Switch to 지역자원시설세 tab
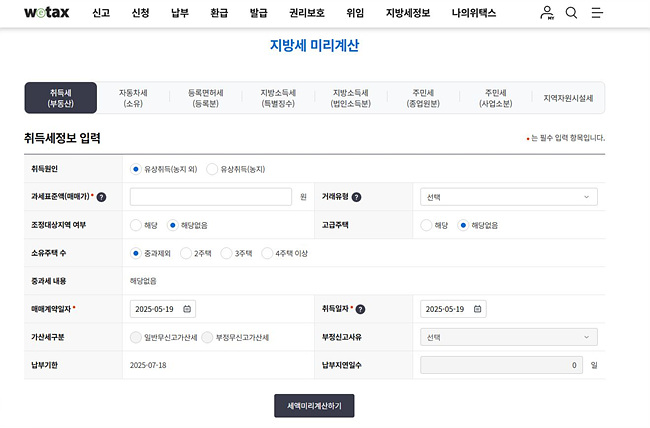 [x=568, y=98]
